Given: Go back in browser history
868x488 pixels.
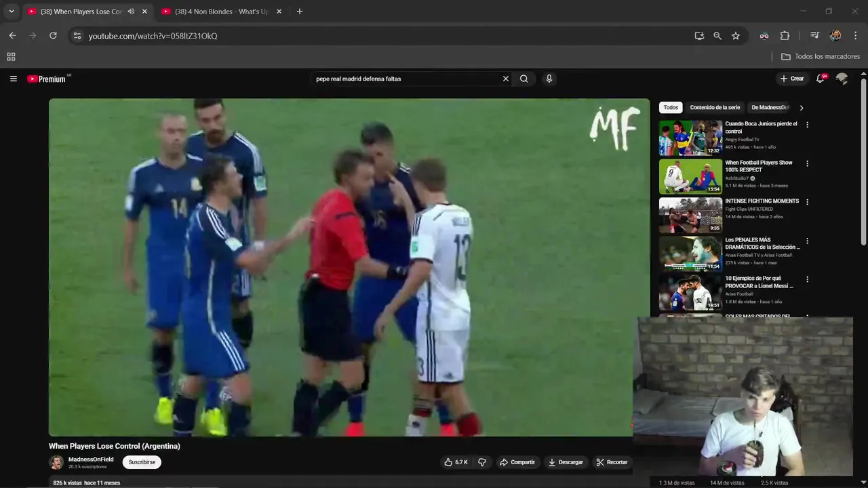Looking at the screenshot, I should (12, 36).
